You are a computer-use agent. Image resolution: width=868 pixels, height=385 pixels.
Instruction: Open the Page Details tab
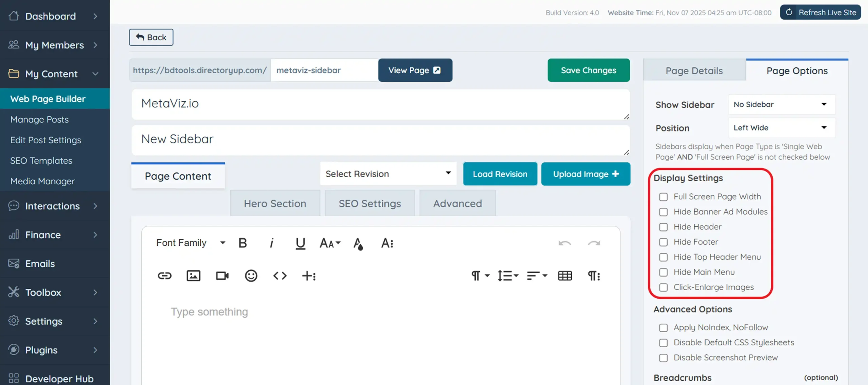694,70
